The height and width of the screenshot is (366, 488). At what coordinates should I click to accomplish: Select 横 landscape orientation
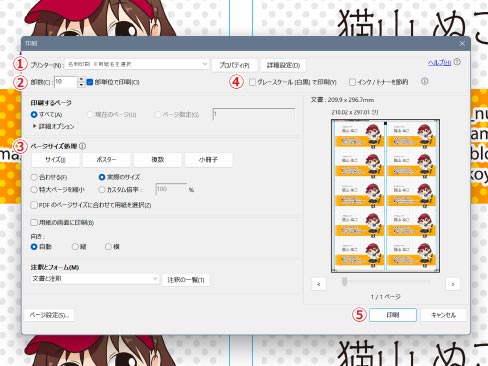pos(108,247)
